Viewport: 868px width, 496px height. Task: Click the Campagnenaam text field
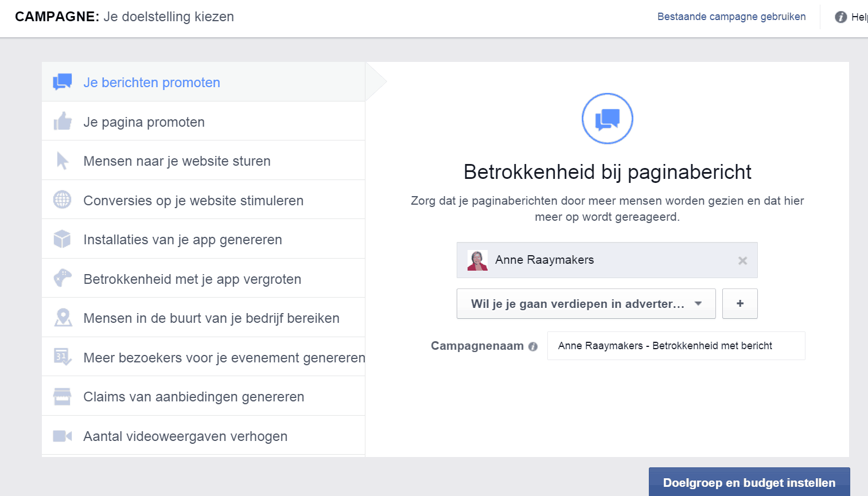coord(676,346)
